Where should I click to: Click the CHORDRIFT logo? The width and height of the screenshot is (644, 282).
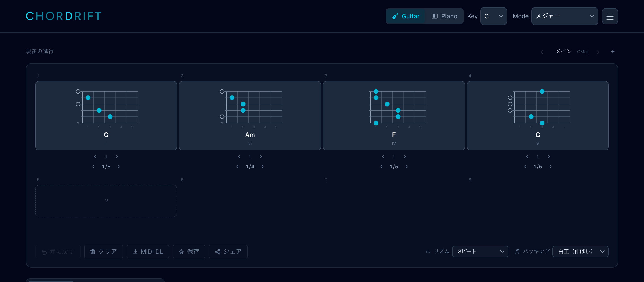click(x=64, y=16)
